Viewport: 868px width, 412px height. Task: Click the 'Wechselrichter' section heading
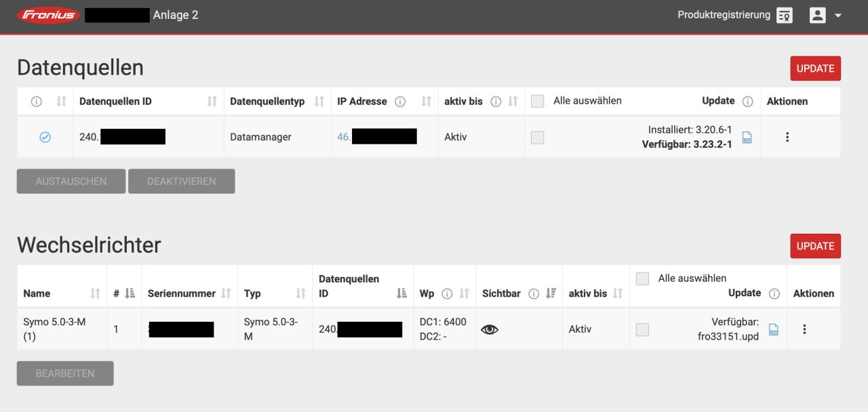pyautogui.click(x=89, y=245)
